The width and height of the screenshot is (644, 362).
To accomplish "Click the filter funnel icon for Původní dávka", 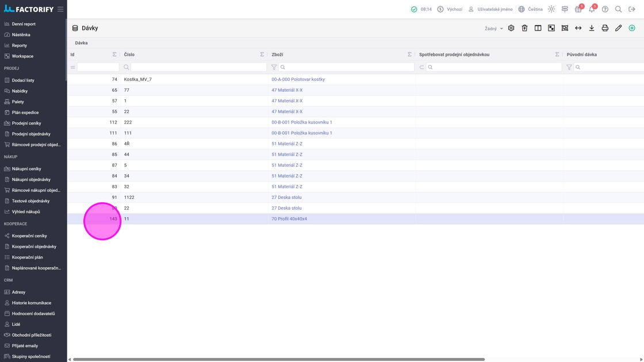I will pos(569,67).
